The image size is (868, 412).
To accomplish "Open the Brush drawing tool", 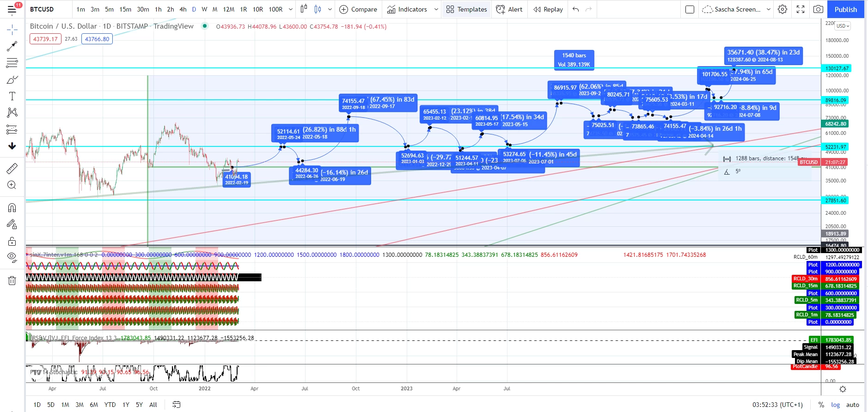I will click(x=12, y=80).
